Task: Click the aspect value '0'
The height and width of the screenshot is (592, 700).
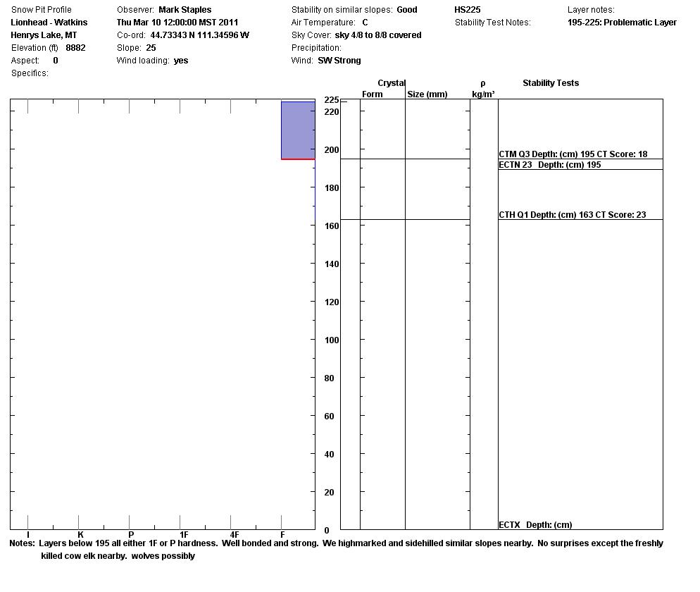Action: click(x=56, y=61)
